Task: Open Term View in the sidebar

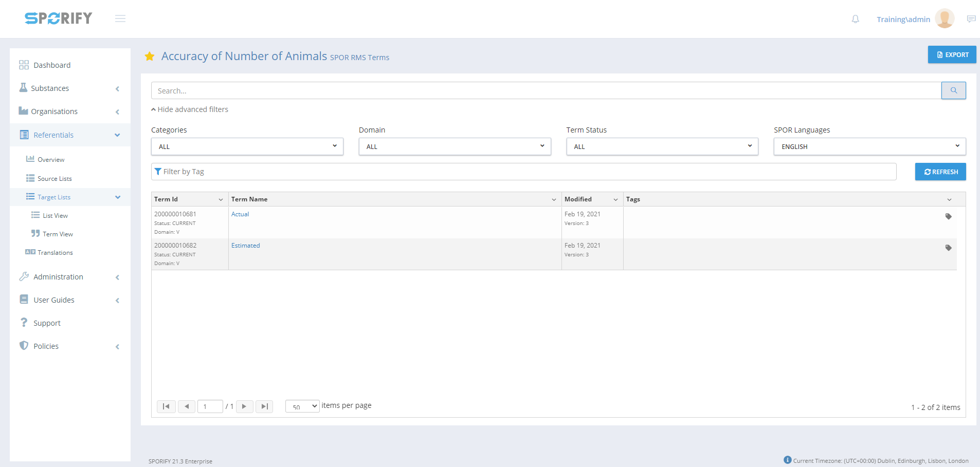Action: coord(58,234)
